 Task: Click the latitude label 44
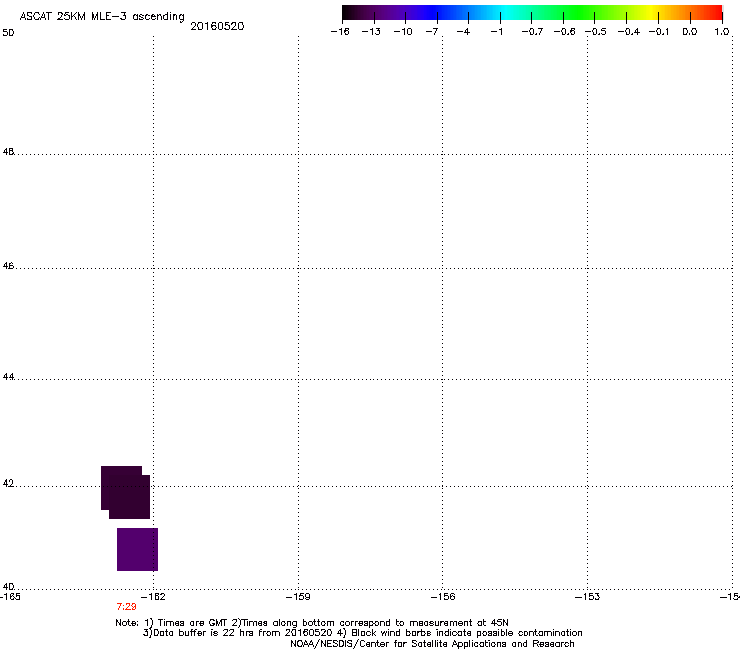click(8, 377)
